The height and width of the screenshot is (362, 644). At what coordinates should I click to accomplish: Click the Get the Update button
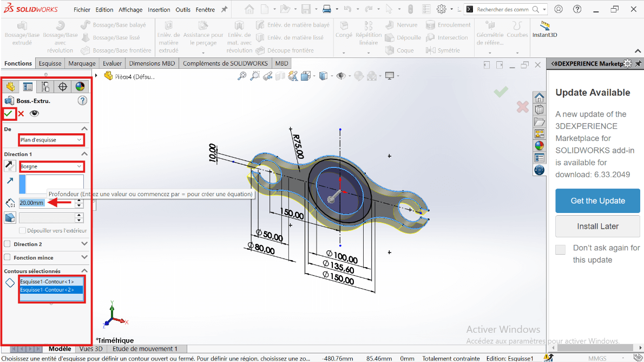click(x=597, y=201)
